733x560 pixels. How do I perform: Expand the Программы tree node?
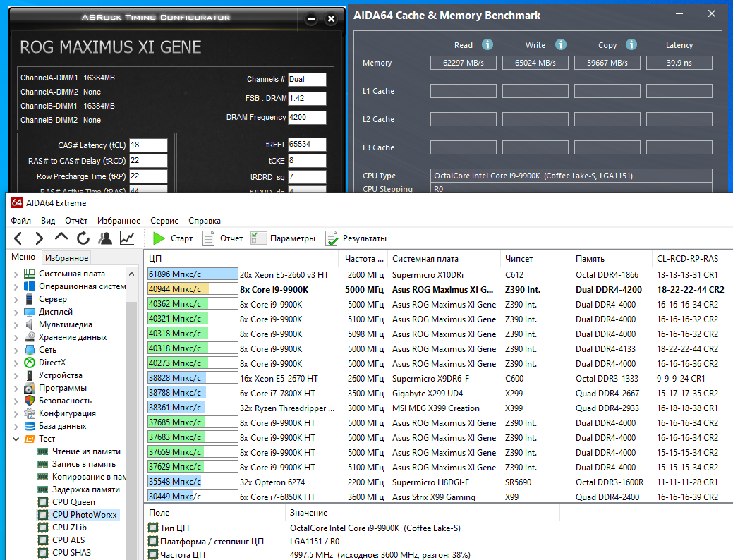click(x=16, y=388)
